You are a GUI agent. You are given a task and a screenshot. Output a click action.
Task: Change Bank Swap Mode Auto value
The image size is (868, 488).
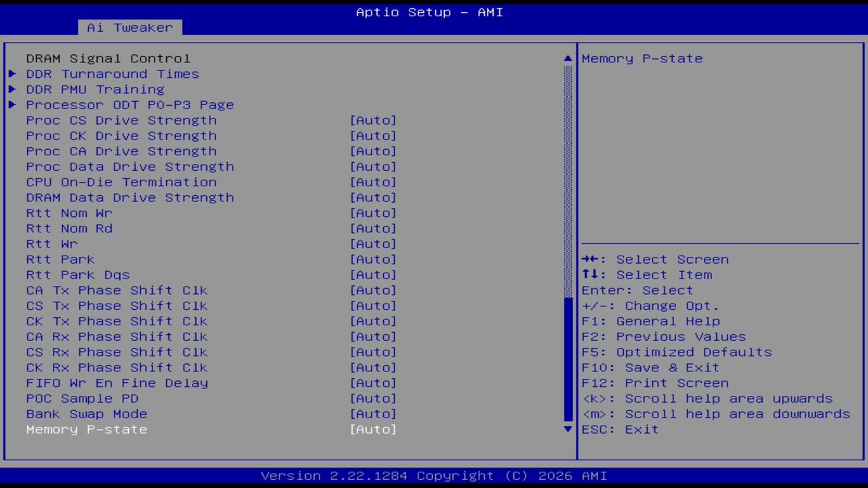(373, 414)
